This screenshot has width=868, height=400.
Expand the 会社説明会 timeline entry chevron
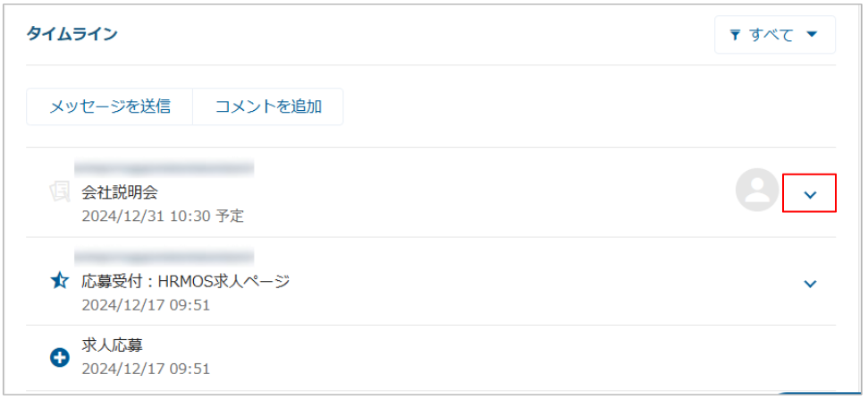[810, 194]
